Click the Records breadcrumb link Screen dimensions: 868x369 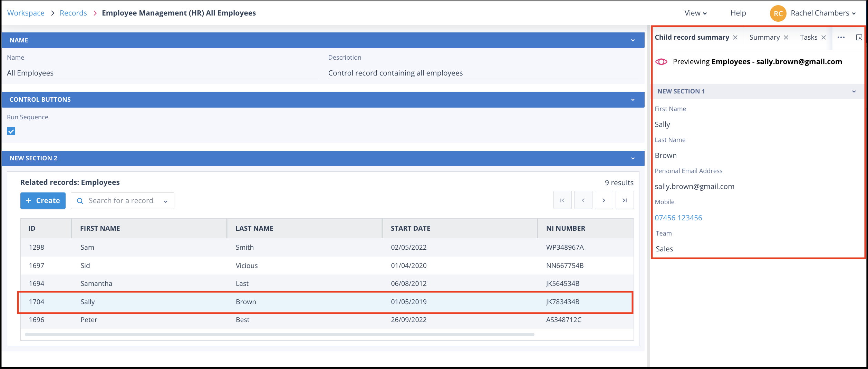73,13
